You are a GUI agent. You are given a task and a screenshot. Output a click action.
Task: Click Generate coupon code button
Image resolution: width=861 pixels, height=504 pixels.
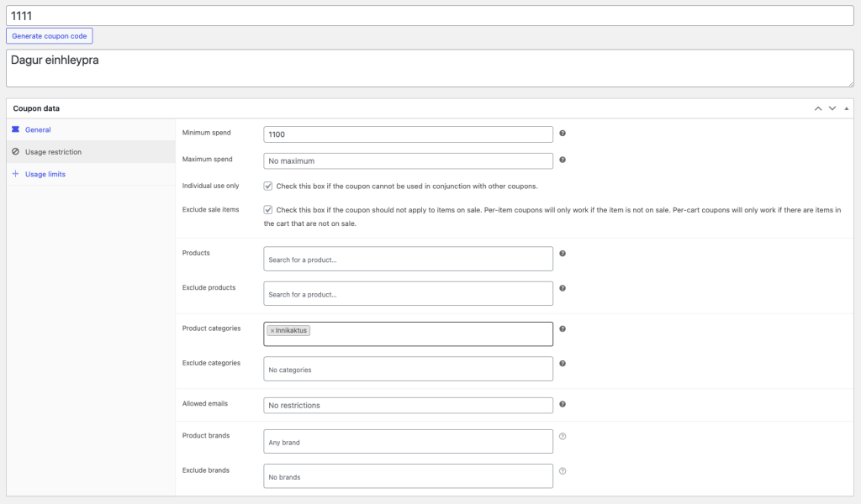(x=49, y=36)
